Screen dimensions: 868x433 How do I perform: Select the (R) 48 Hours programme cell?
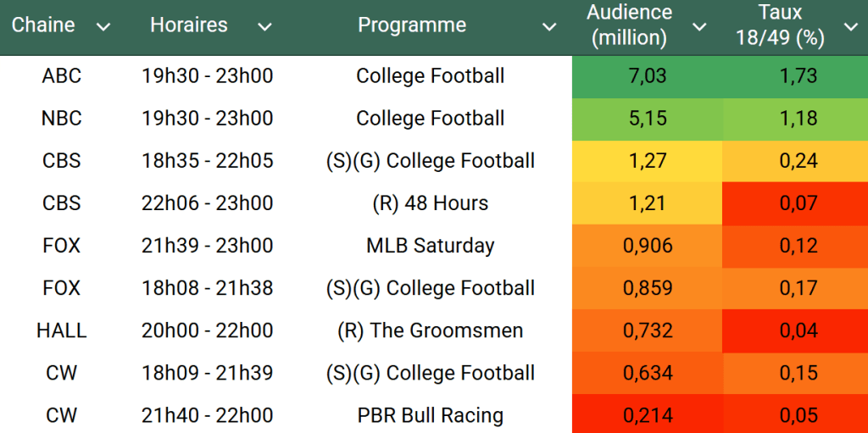pos(431,203)
